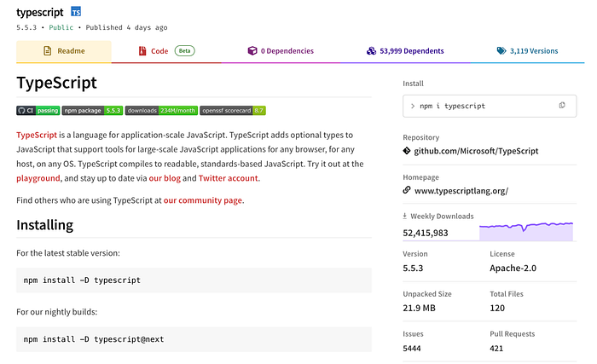
Task: Click the typescript package name title
Action: point(39,12)
